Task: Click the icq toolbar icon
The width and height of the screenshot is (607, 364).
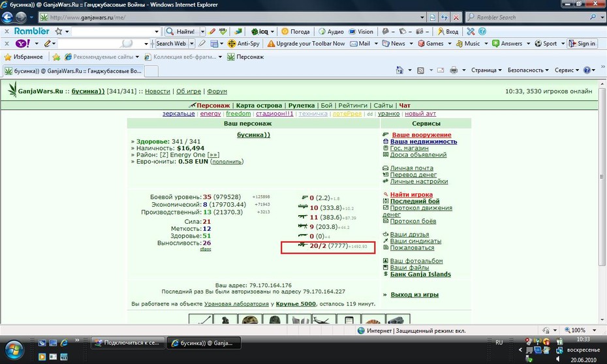Action: pyautogui.click(x=260, y=32)
